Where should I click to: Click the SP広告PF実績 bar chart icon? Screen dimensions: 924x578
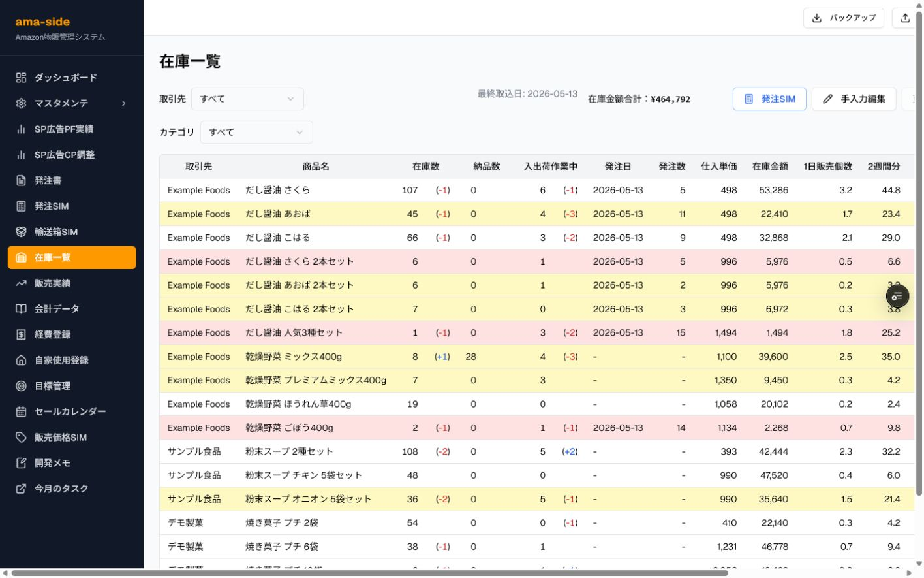tap(21, 129)
